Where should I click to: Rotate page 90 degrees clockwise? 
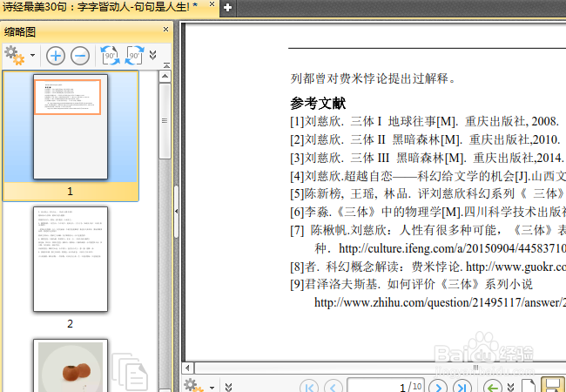pyautogui.click(x=134, y=56)
